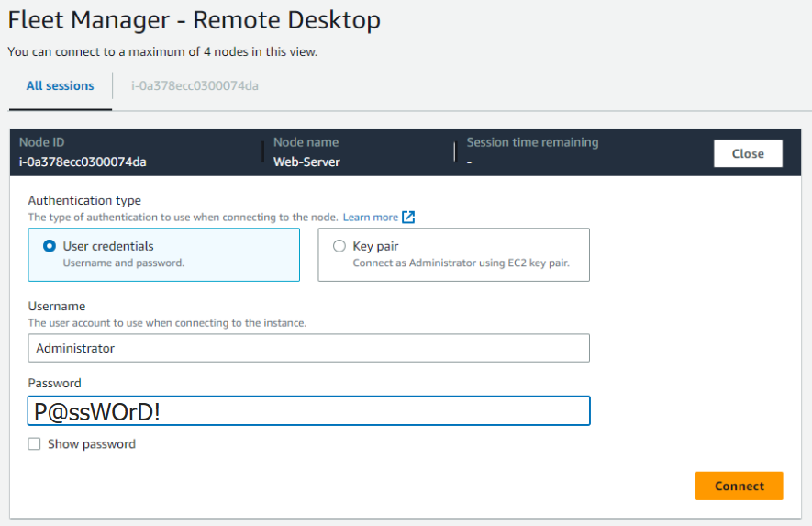Click the Authentication type label

click(84, 200)
